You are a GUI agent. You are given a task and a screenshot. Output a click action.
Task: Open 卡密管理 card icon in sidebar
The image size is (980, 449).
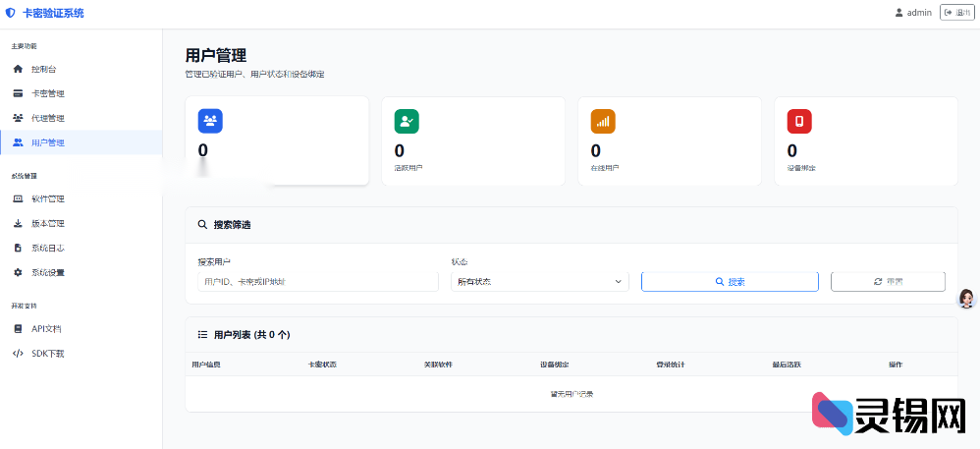18,93
